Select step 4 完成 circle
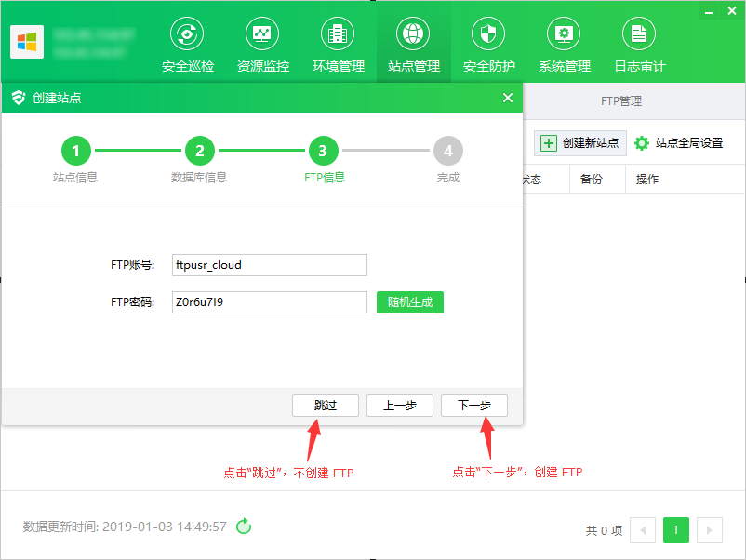This screenshot has height=560, width=746. 447,151
